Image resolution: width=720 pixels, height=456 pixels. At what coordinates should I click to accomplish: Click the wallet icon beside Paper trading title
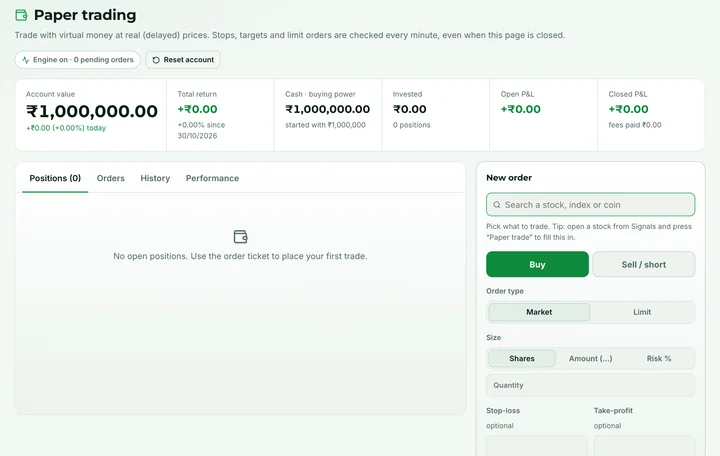21,15
